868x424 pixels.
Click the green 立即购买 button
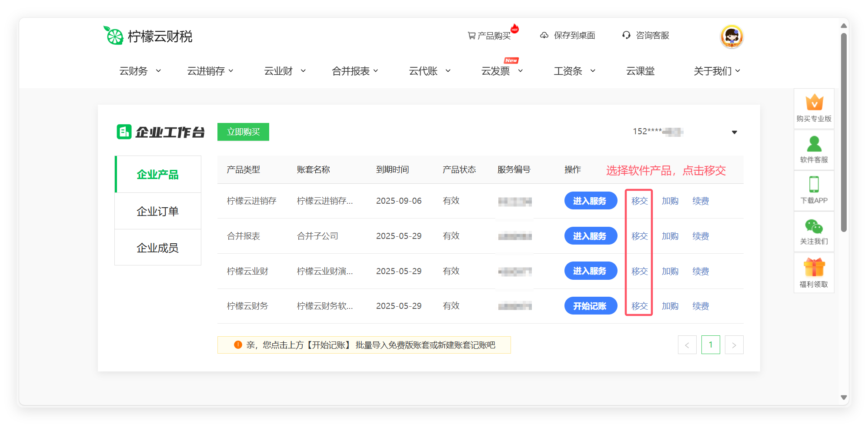(243, 132)
